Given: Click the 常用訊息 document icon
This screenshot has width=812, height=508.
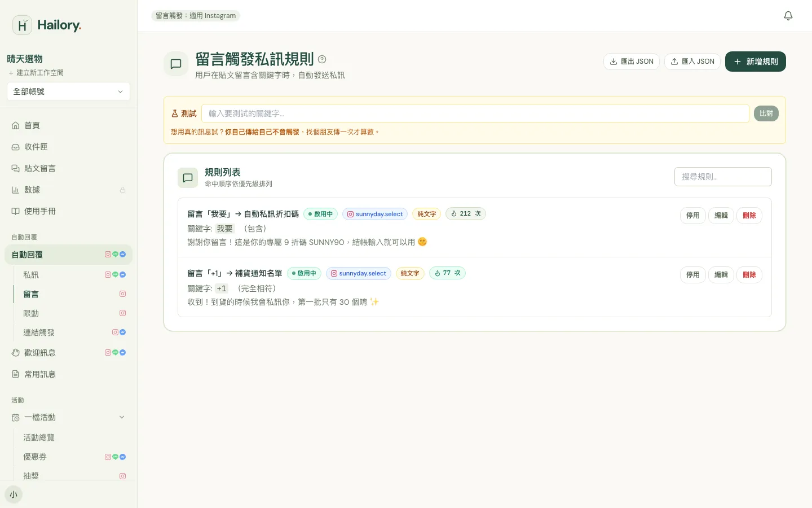Looking at the screenshot, I should pos(16,374).
